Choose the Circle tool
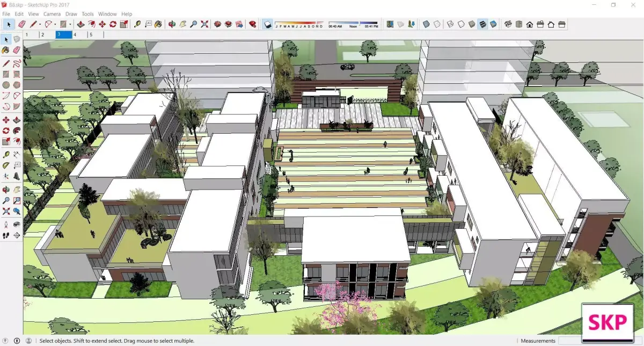The width and height of the screenshot is (644, 346). tap(6, 85)
